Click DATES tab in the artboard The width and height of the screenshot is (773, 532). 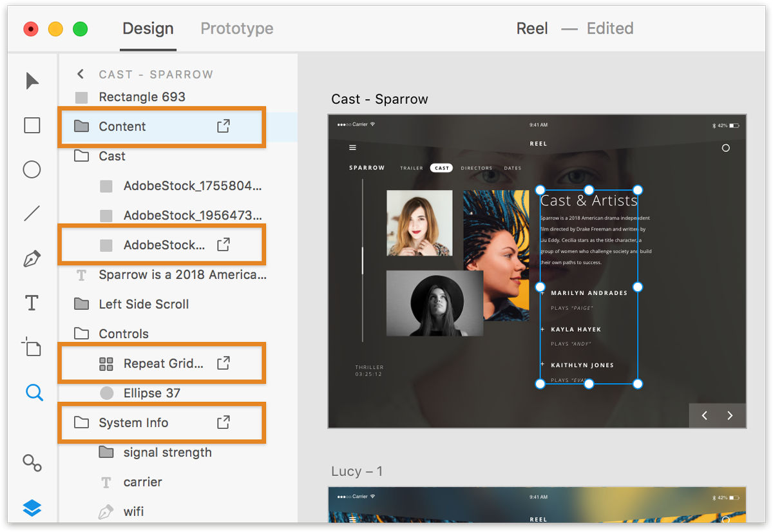[513, 168]
